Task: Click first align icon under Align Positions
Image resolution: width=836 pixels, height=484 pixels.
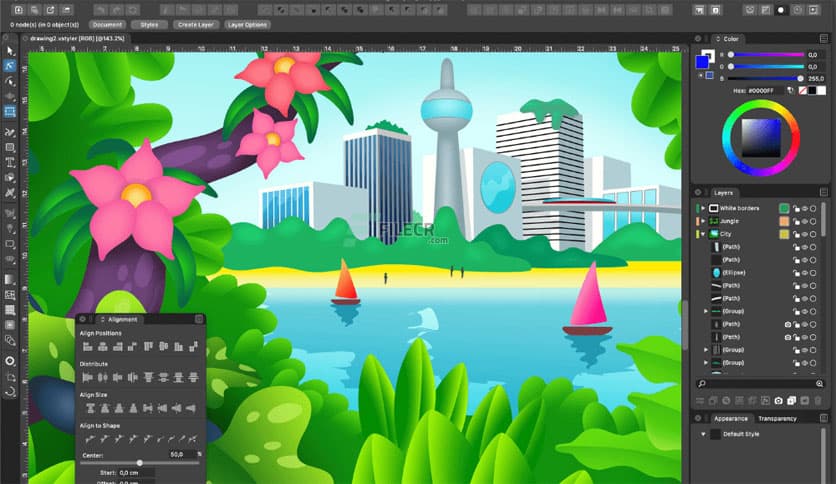Action: (88, 347)
